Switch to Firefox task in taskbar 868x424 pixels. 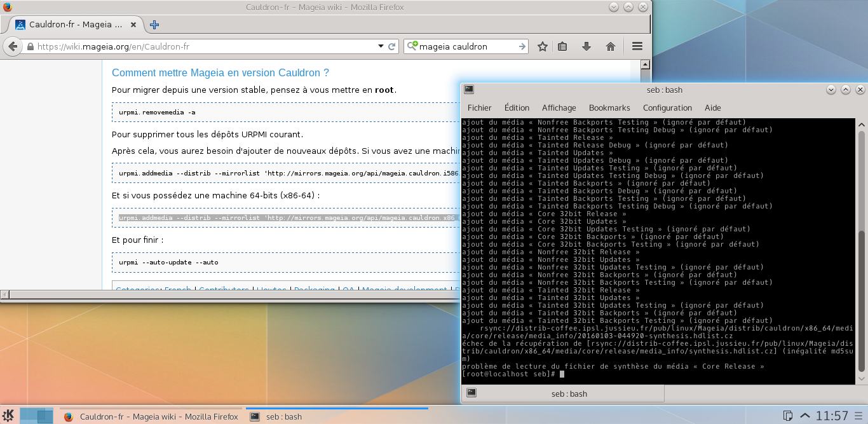point(151,416)
